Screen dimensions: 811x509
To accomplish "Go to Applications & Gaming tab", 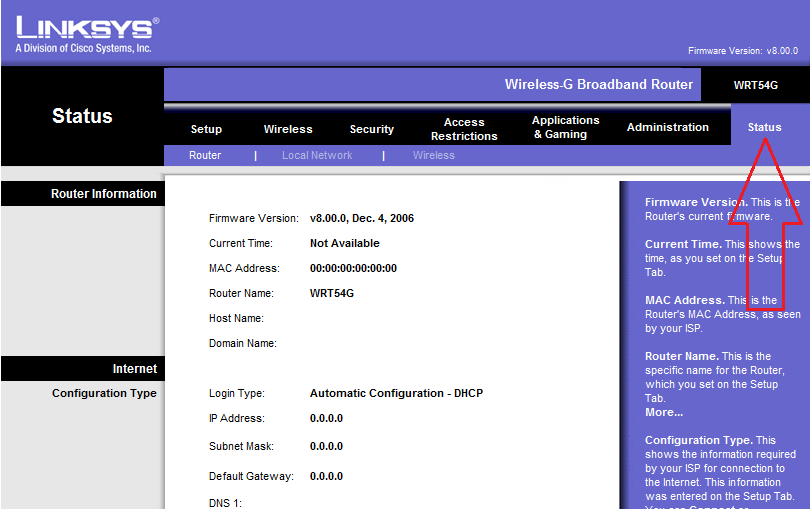I will click(565, 127).
